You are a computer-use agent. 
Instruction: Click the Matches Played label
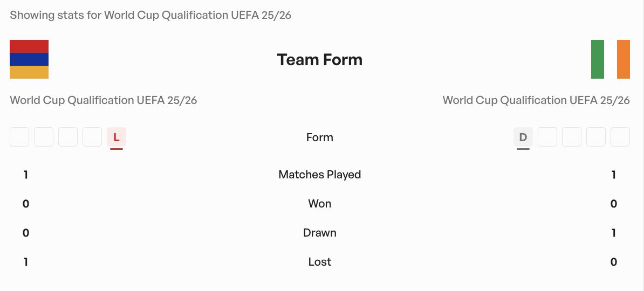319,175
